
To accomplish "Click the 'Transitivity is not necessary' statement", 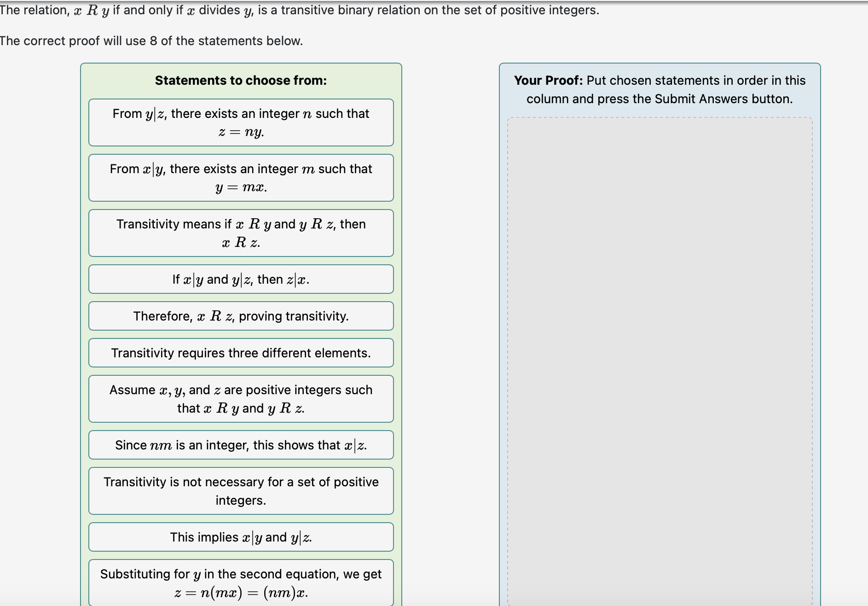I will (x=241, y=491).
